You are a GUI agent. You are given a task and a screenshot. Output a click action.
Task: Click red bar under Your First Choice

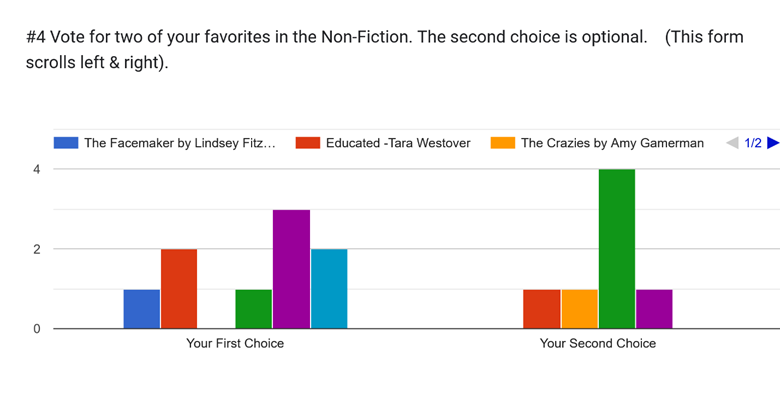[179, 289]
